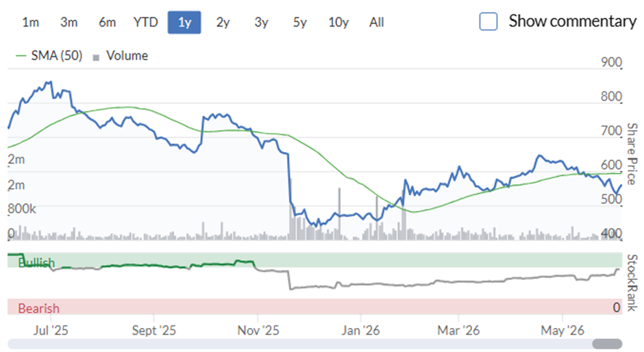Click the Bearish zone label
The height and width of the screenshot is (352, 644).
pos(38,308)
